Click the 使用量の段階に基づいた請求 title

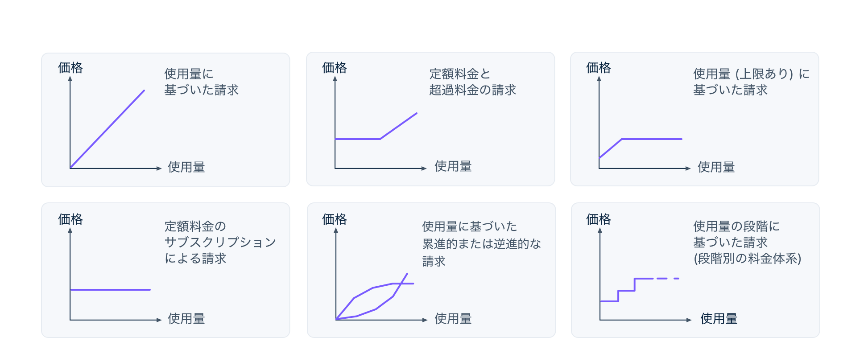point(736,234)
